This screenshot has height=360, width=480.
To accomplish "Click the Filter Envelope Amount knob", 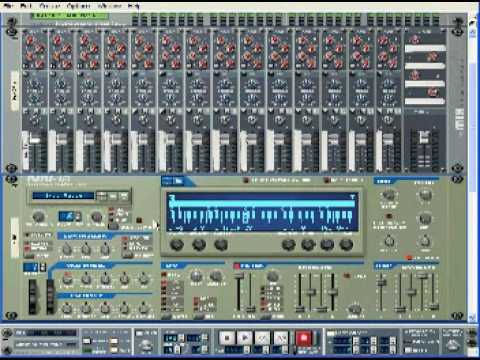I will (355, 308).
